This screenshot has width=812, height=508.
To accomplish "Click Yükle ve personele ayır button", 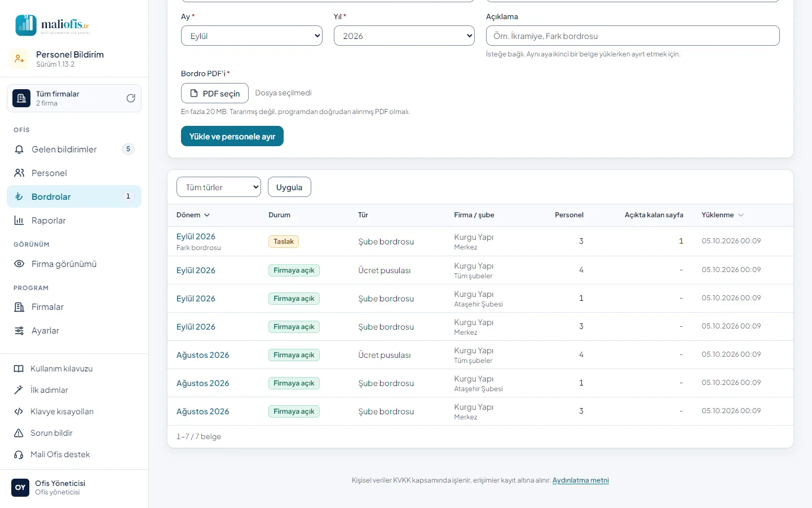I will coord(232,136).
